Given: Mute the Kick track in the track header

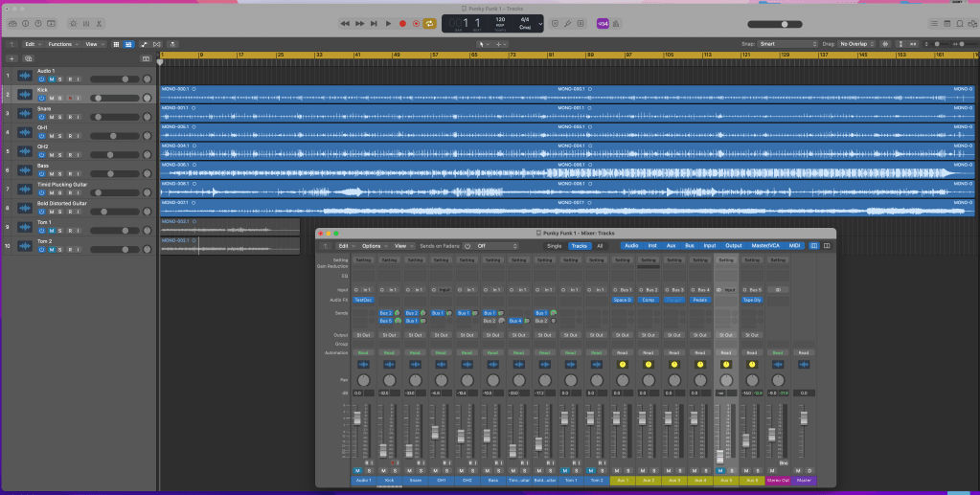Looking at the screenshot, I should pos(51,98).
